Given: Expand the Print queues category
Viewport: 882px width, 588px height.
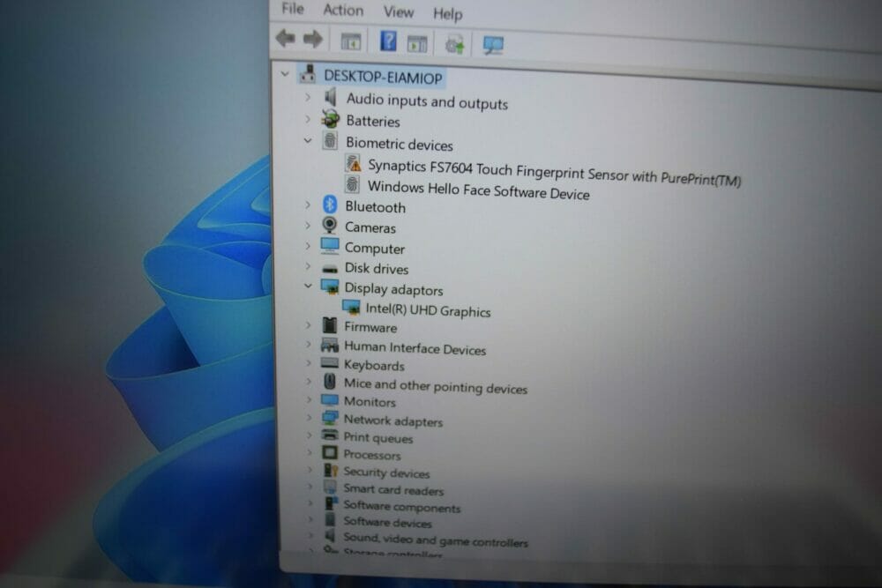Looking at the screenshot, I should (x=309, y=435).
